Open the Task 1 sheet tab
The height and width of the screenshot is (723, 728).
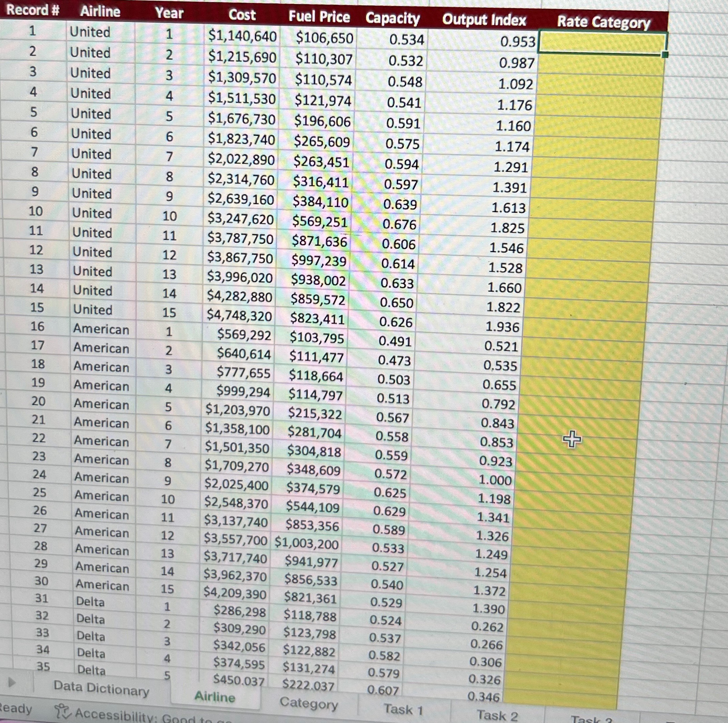404,710
